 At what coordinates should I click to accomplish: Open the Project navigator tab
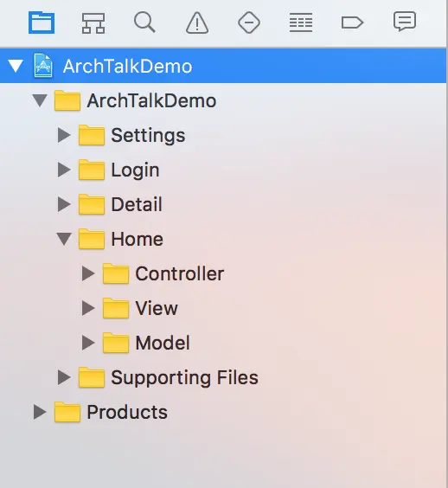(42, 22)
